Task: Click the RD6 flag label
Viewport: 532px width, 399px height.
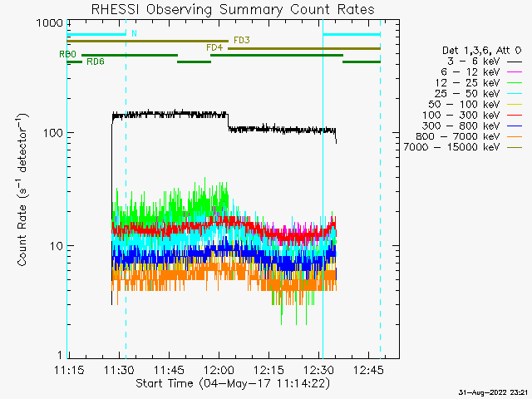Action: [x=96, y=62]
